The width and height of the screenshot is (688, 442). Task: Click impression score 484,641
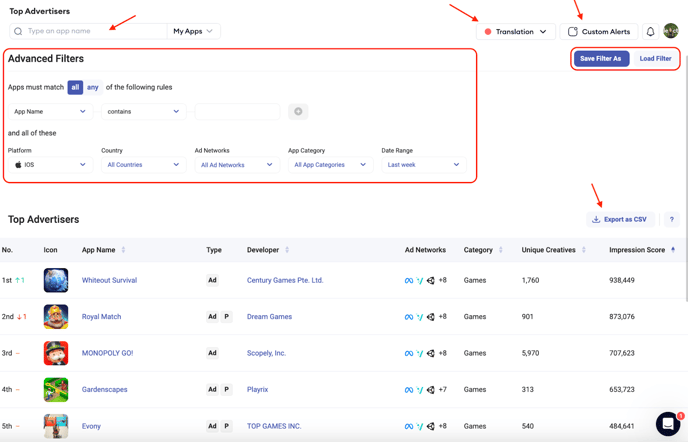coord(622,426)
